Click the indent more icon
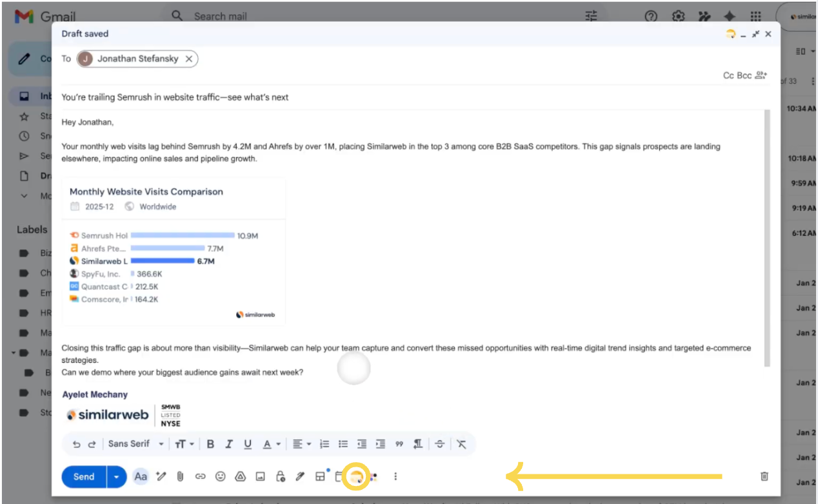This screenshot has width=818, height=504. click(x=381, y=444)
